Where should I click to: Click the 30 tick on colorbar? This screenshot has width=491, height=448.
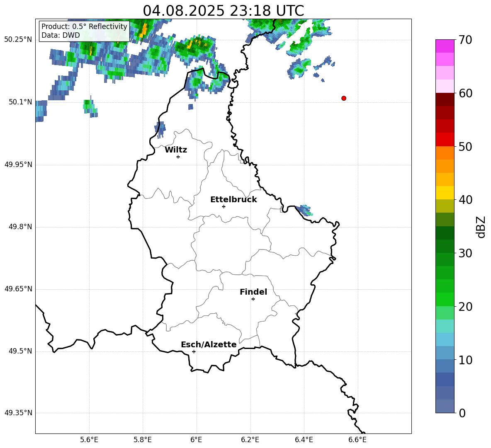pos(465,253)
